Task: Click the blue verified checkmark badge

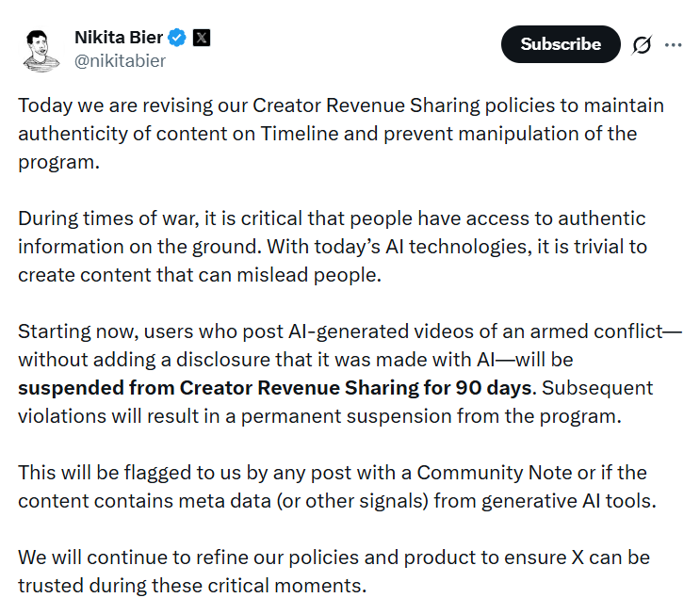Action: point(177,38)
